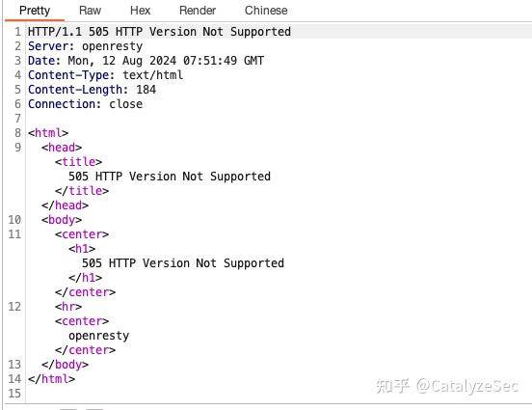Screen dimensions: 532x410
Task: Open the Hex tab
Action: (x=140, y=11)
